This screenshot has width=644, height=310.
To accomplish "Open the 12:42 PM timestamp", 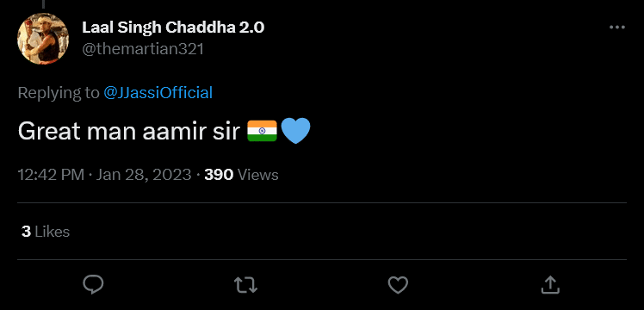I will tap(51, 175).
